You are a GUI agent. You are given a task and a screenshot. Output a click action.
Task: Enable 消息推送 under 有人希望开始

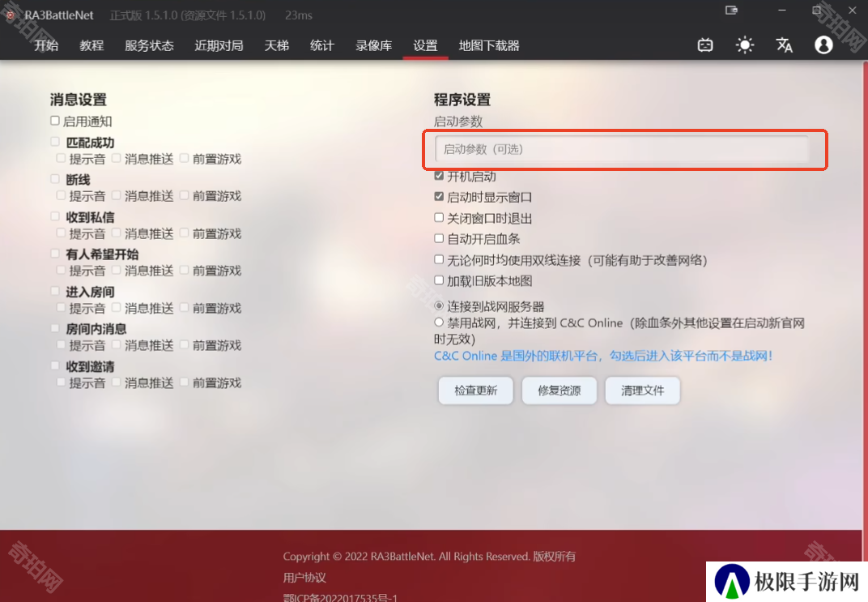coord(117,271)
